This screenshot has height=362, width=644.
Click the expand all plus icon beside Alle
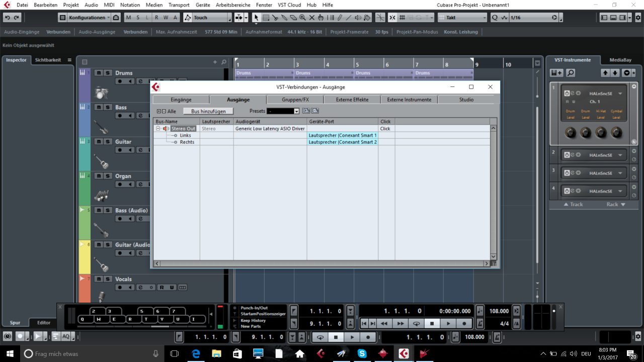pyautogui.click(x=159, y=111)
